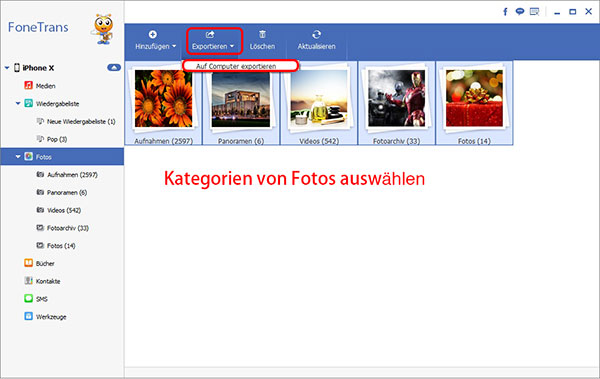The width and height of the screenshot is (600, 379).
Task: Open SMS in the sidebar
Action: (x=42, y=299)
